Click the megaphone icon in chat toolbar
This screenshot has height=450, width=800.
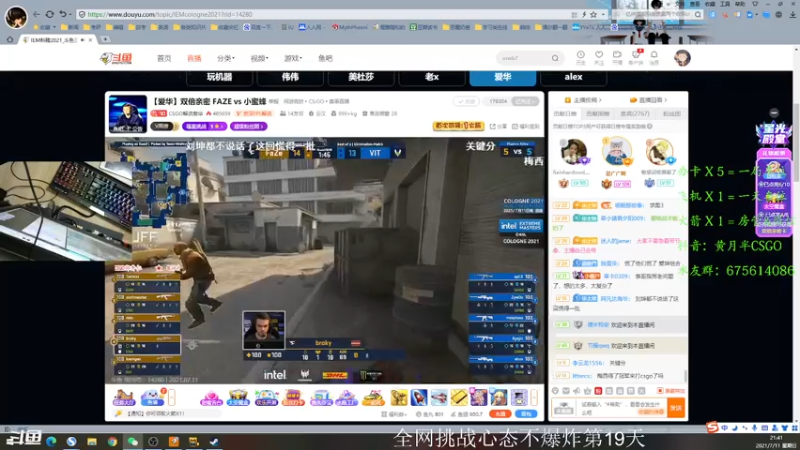coord(577,391)
